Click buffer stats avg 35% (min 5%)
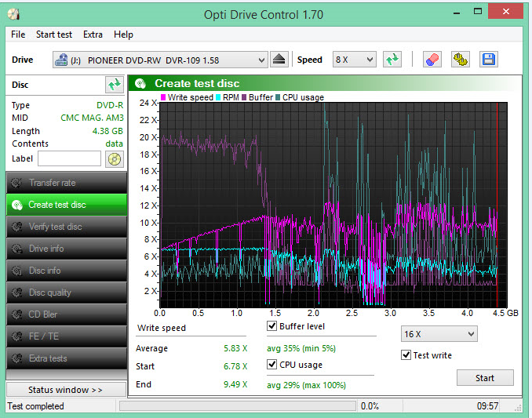This screenshot has height=418, width=532. [301, 348]
